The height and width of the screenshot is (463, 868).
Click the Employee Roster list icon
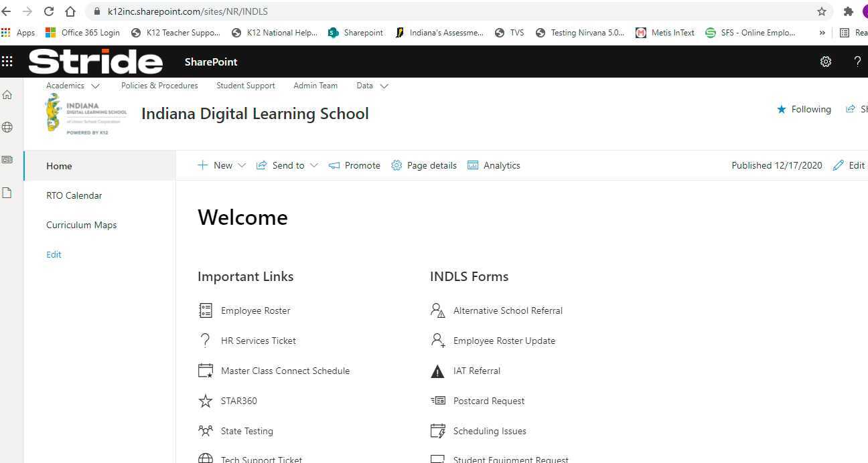point(206,310)
